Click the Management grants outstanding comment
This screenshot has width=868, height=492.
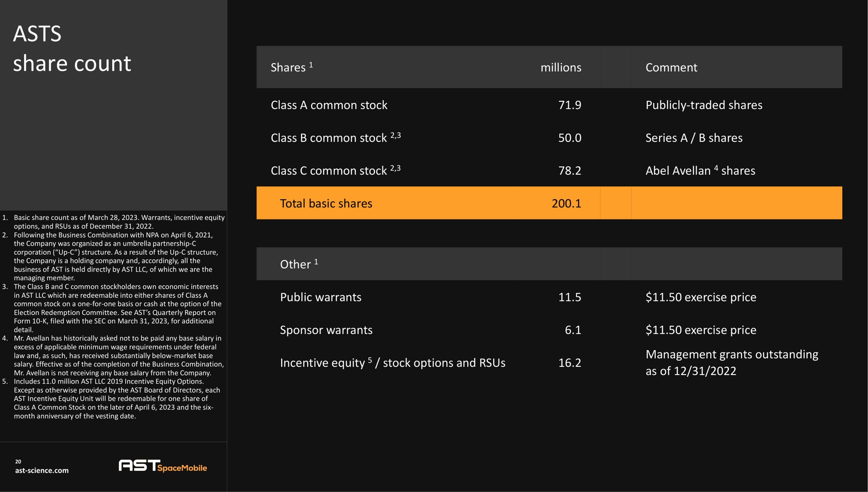coord(731,362)
